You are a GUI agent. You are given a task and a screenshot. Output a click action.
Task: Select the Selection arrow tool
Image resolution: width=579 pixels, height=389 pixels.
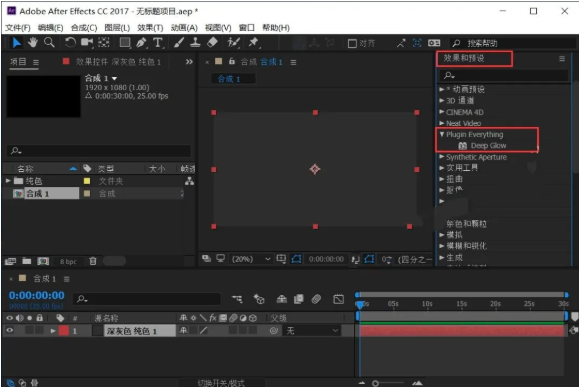click(x=16, y=43)
